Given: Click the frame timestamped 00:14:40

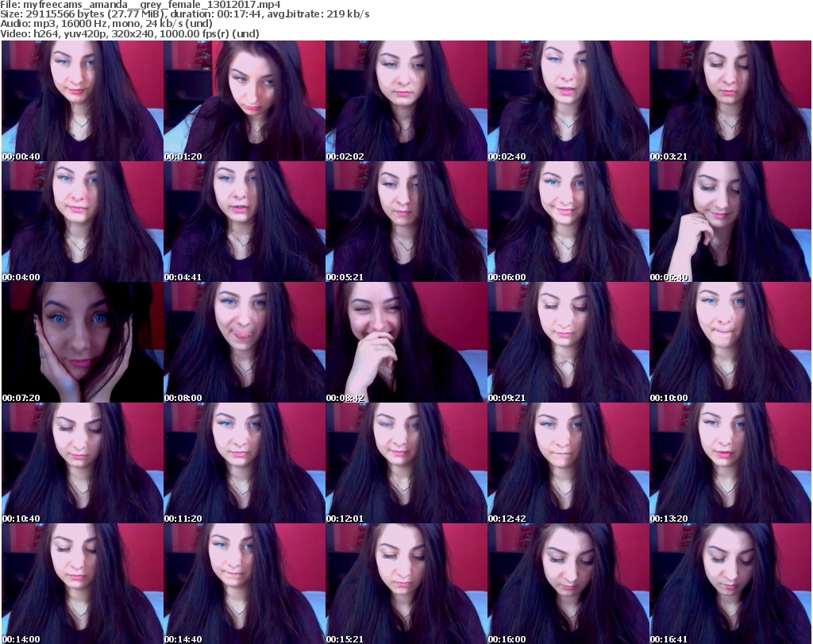Looking at the screenshot, I should point(245,584).
